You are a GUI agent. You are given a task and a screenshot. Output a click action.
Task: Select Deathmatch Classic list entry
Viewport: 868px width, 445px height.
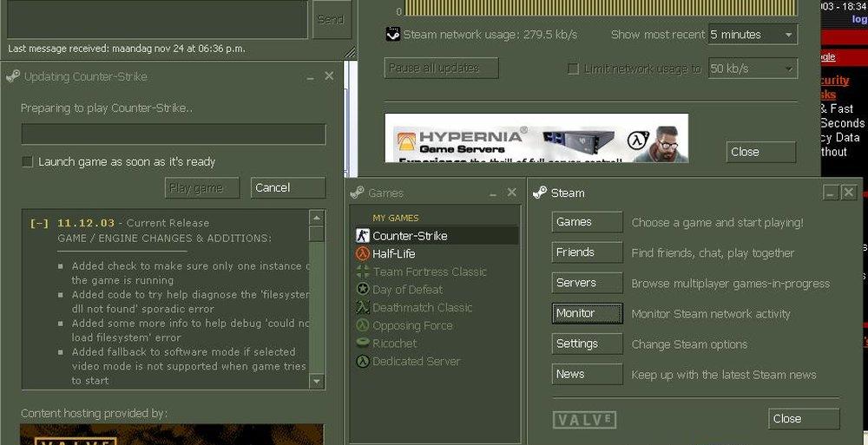(x=435, y=307)
